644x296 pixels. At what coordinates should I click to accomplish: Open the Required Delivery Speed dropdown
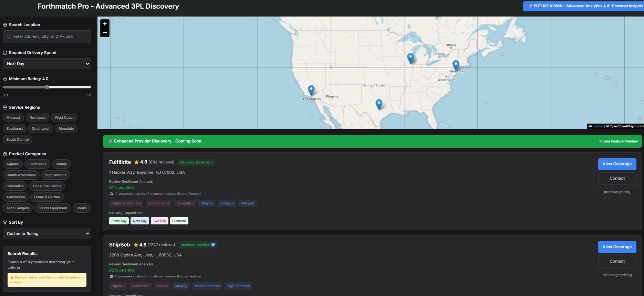(x=47, y=64)
